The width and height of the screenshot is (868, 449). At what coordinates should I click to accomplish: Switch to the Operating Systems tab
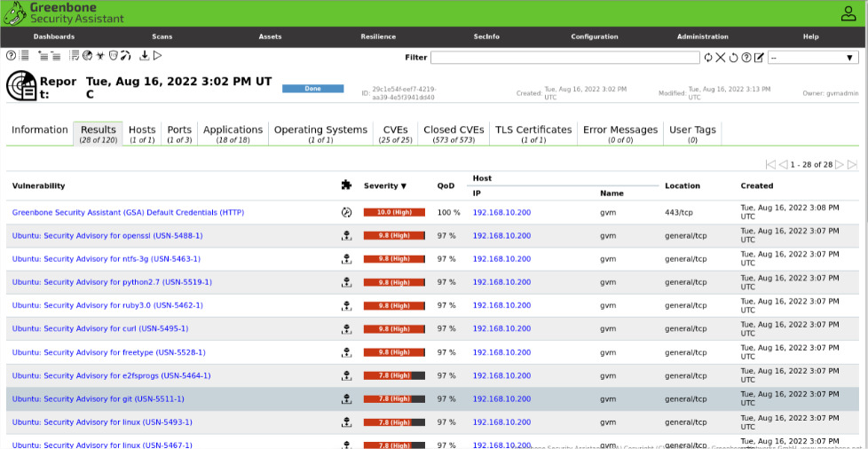[x=321, y=133]
